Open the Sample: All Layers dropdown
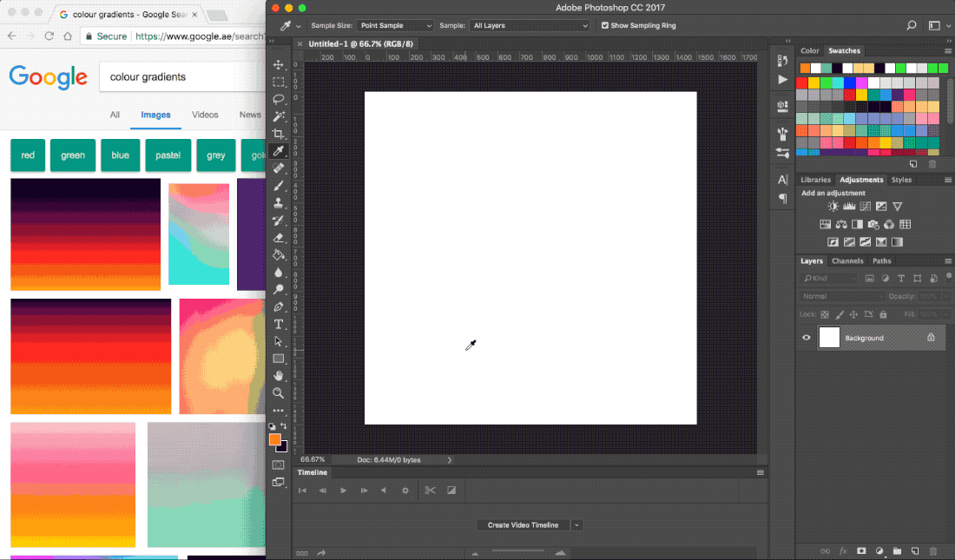This screenshot has height=560, width=955. pyautogui.click(x=530, y=25)
